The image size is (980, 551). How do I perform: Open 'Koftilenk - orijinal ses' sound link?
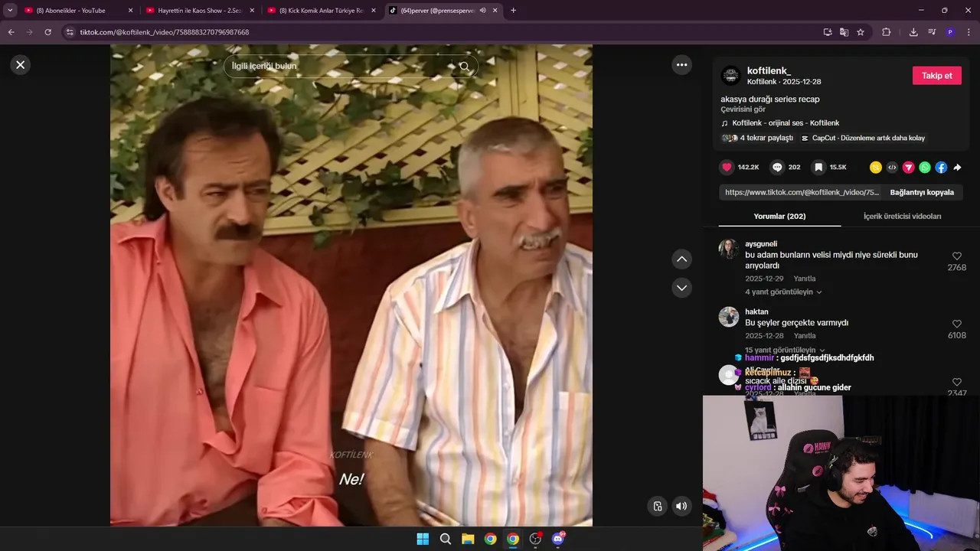point(786,123)
